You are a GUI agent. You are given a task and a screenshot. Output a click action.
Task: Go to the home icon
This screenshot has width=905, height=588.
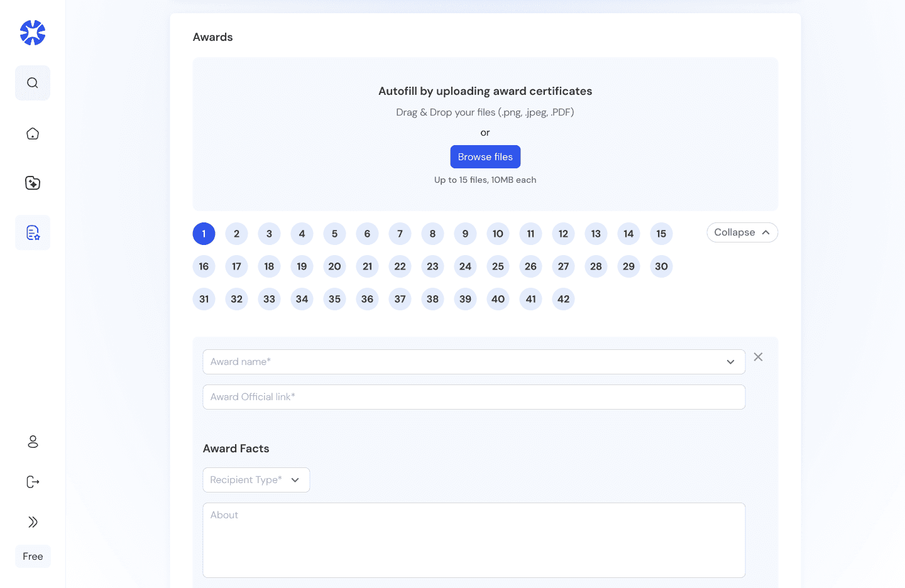(x=33, y=133)
